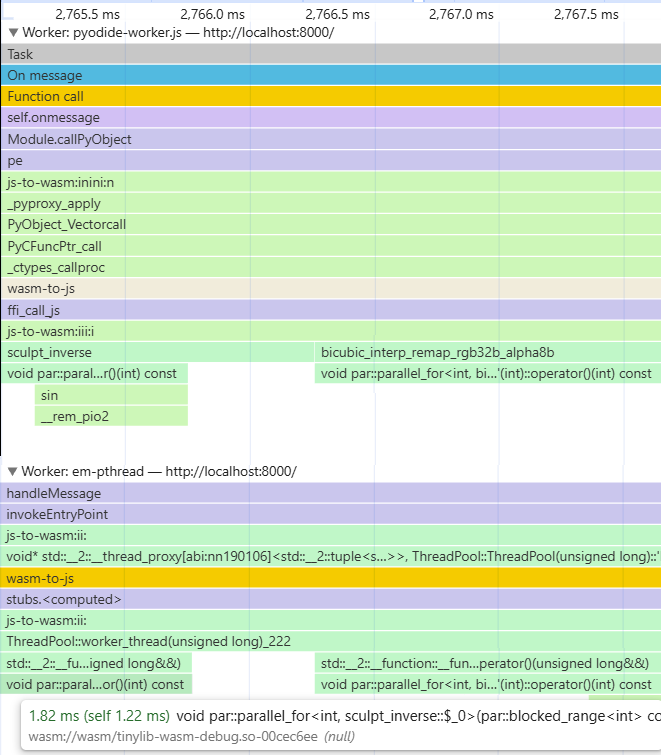This screenshot has height=755, width=661.
Task: Select the PyObject_Vectorcall frame
Action: pyautogui.click(x=330, y=224)
